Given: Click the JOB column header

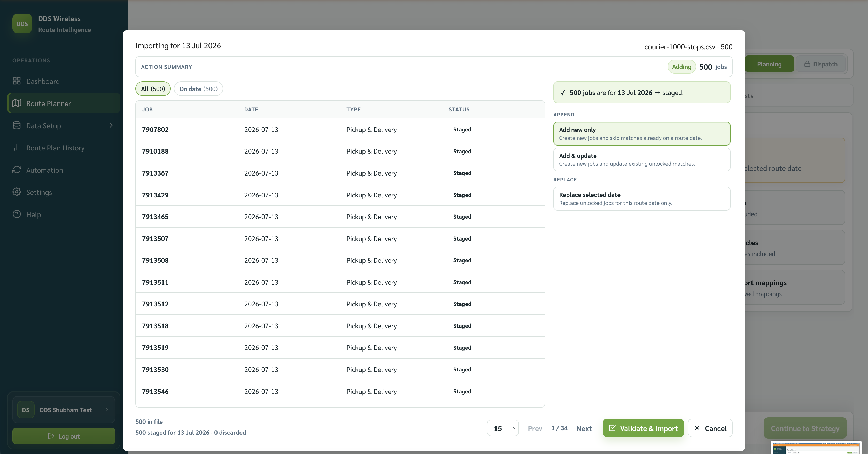Looking at the screenshot, I should coord(147,109).
